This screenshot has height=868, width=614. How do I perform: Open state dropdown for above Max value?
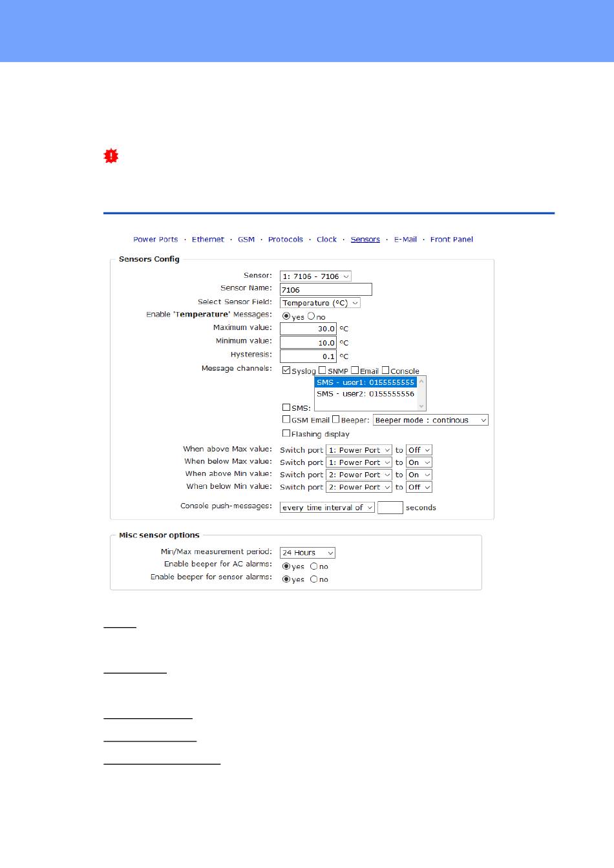(419, 450)
